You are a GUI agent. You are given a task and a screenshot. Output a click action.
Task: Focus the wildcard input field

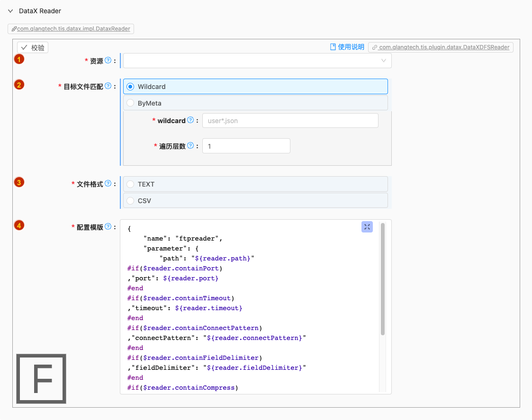coord(290,120)
